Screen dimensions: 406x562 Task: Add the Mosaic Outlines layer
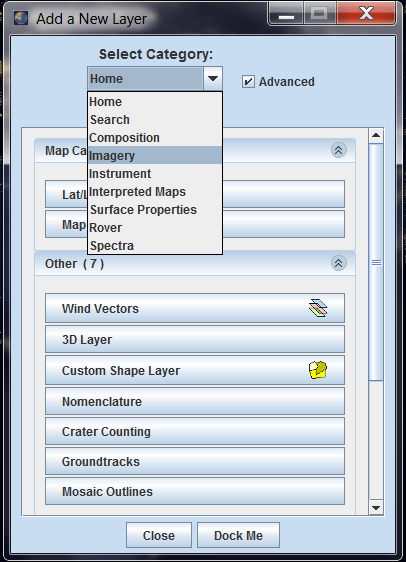(x=195, y=491)
